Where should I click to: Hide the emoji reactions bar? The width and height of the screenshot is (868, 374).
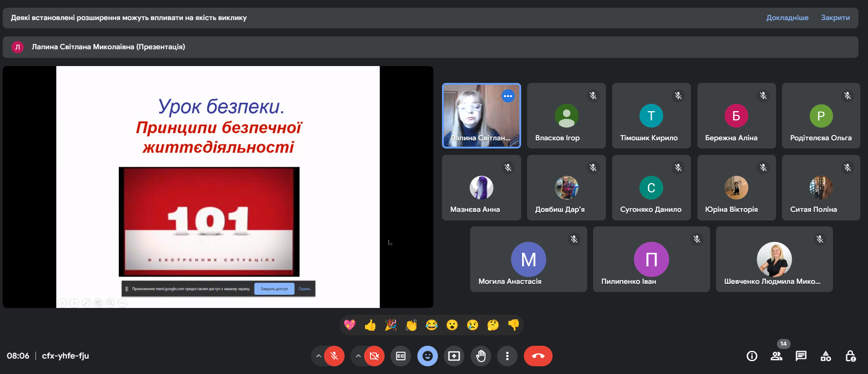[x=427, y=356]
